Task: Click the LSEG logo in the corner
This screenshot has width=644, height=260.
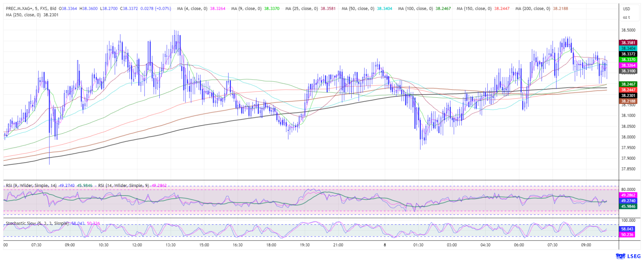Action: pos(628,256)
